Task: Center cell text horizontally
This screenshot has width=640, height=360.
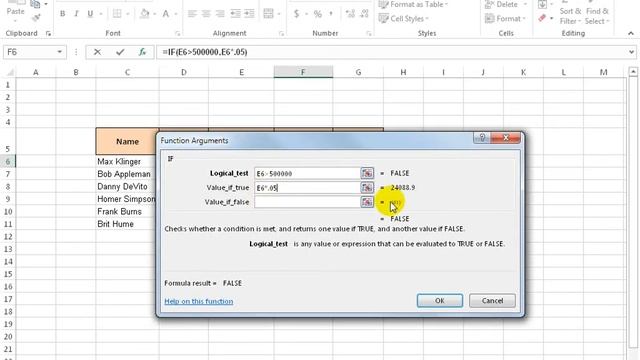Action: [x=206, y=14]
